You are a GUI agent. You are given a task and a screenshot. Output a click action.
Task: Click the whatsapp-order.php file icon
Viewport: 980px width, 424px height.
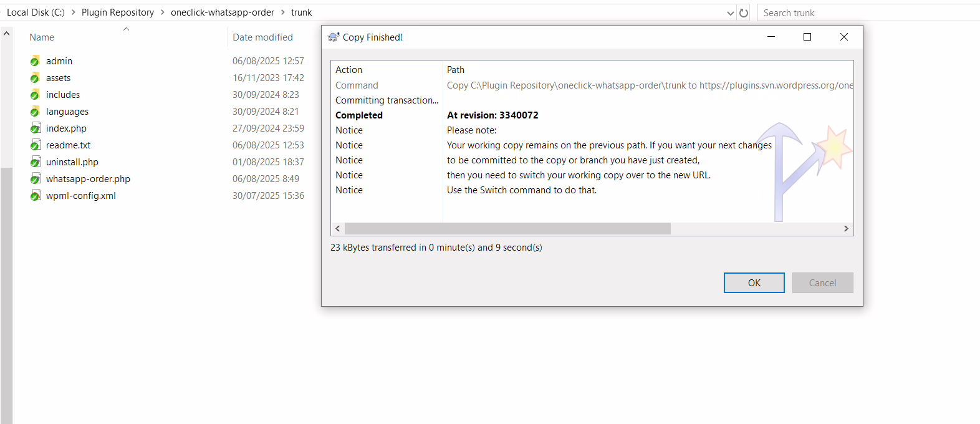pos(36,179)
